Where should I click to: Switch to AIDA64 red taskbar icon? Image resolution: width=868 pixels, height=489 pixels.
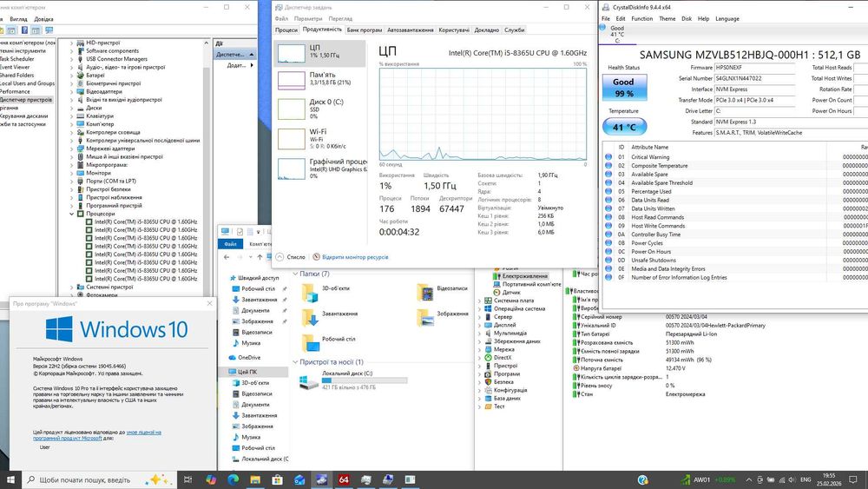click(344, 479)
